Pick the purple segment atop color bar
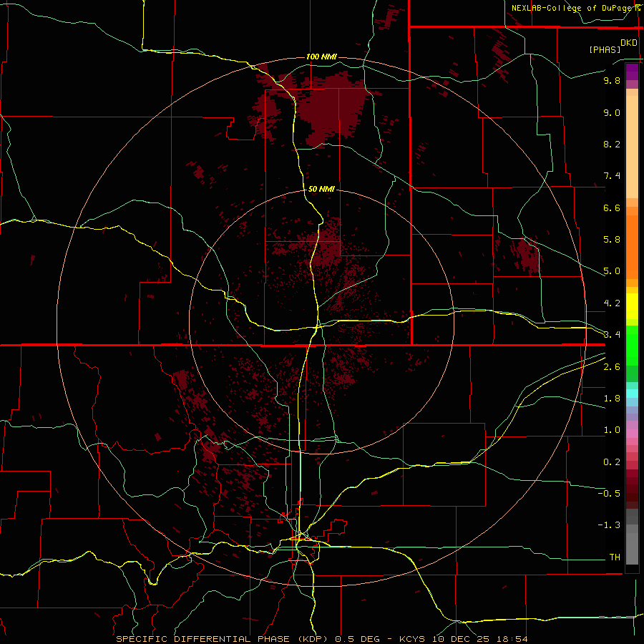644x644 pixels. [x=632, y=72]
